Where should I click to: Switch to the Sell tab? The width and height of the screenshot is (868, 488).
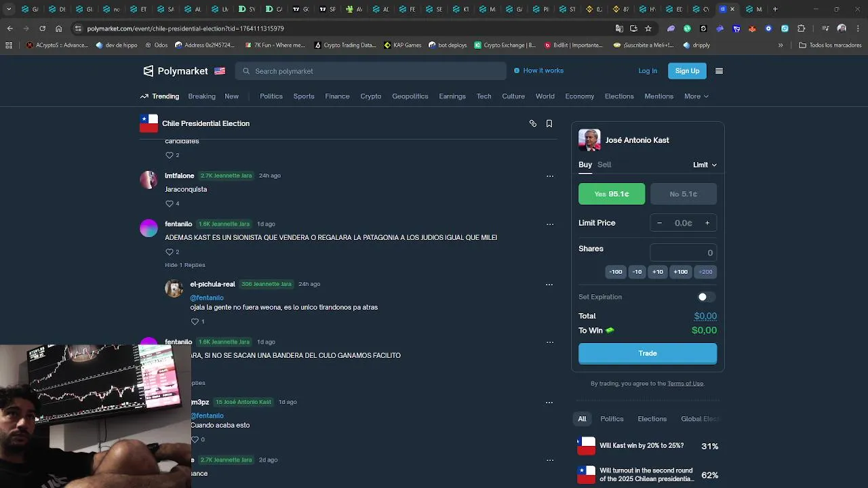(604, 165)
